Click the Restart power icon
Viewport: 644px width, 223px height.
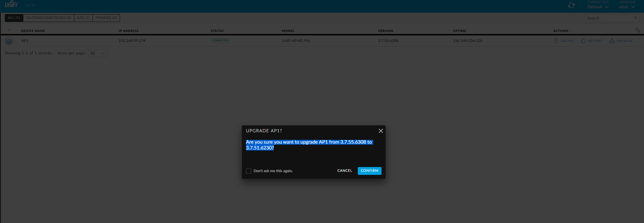pyautogui.click(x=583, y=41)
